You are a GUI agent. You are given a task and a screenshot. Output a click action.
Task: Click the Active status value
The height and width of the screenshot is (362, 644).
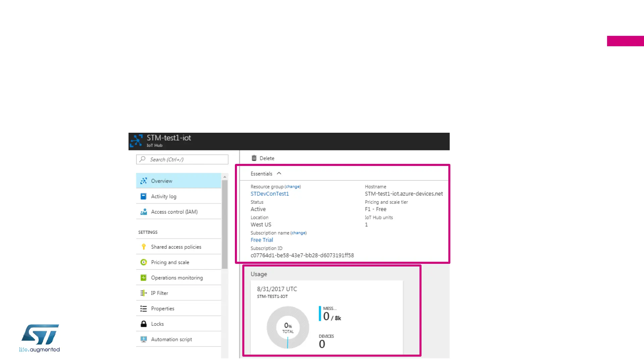tap(258, 209)
